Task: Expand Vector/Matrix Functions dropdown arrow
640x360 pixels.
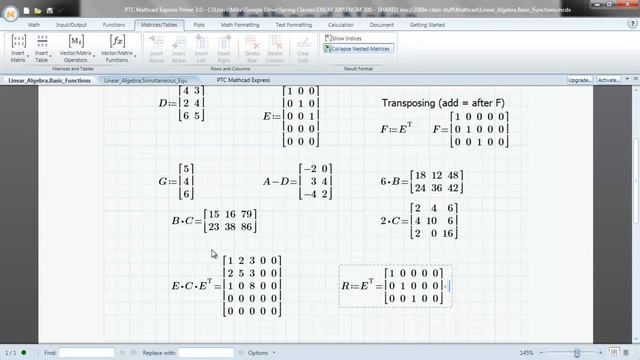Action: click(x=135, y=56)
